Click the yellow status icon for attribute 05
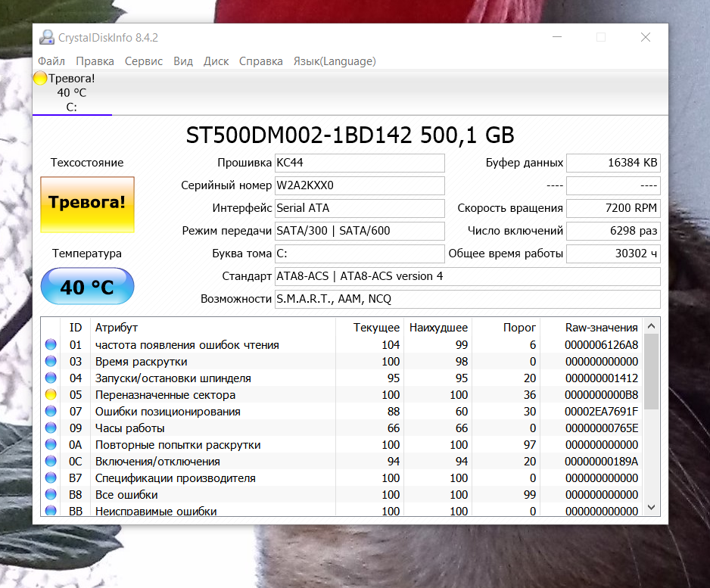Screen dimensions: 710x588 [51, 395]
